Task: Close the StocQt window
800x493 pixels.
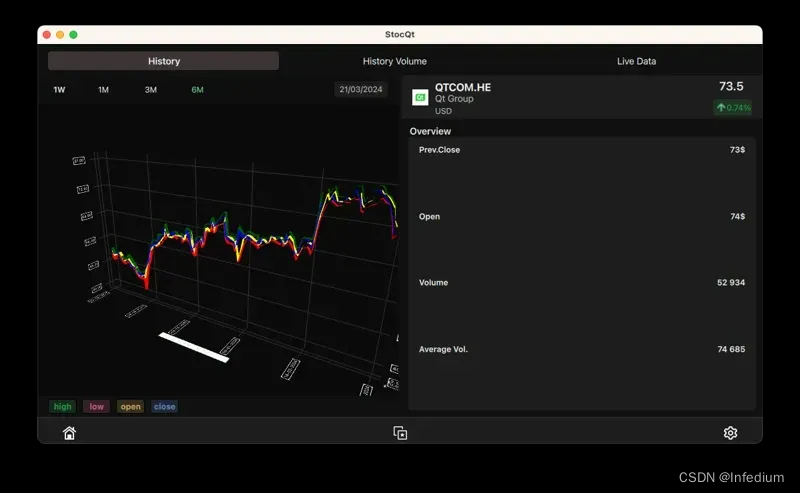Action: 47,35
